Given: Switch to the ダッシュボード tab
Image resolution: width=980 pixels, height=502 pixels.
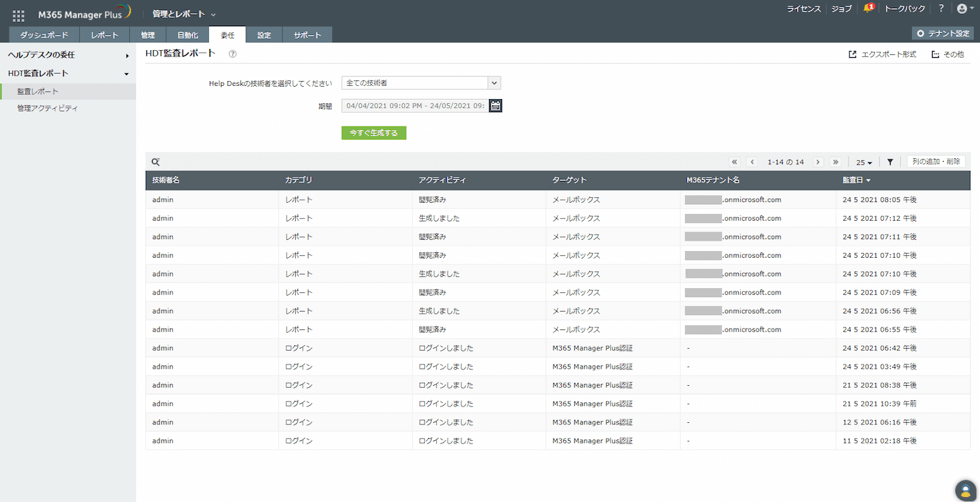Looking at the screenshot, I should [44, 35].
